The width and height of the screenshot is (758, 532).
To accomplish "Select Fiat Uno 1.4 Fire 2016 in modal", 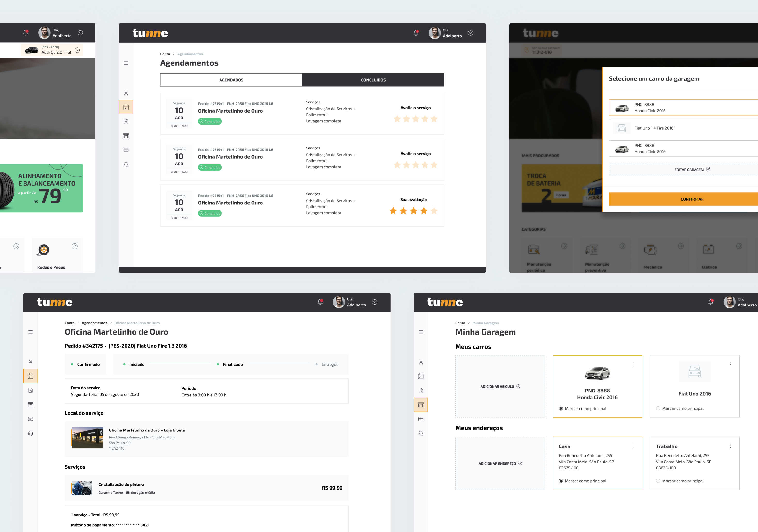I will pos(683,128).
